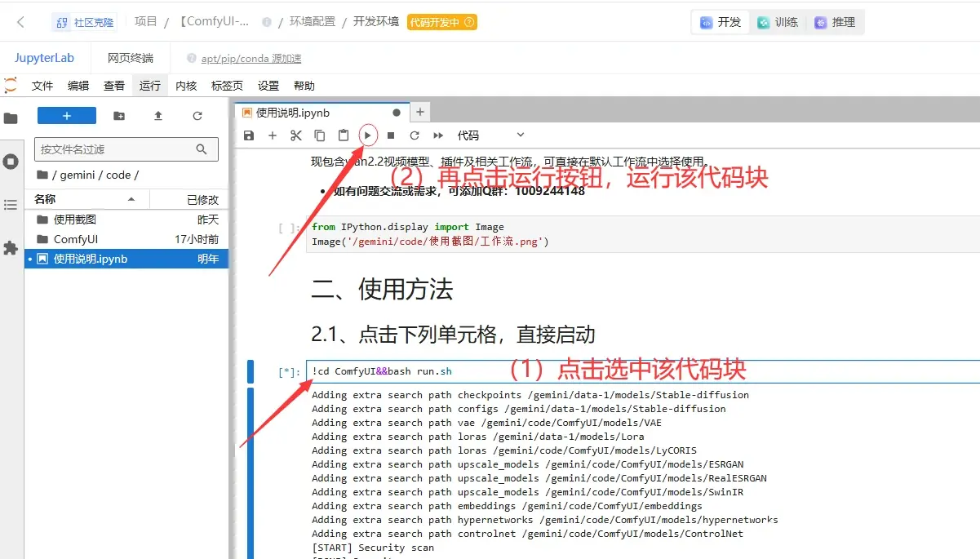This screenshot has height=559, width=980.
Task: Open the 文件 menu
Action: click(x=42, y=86)
